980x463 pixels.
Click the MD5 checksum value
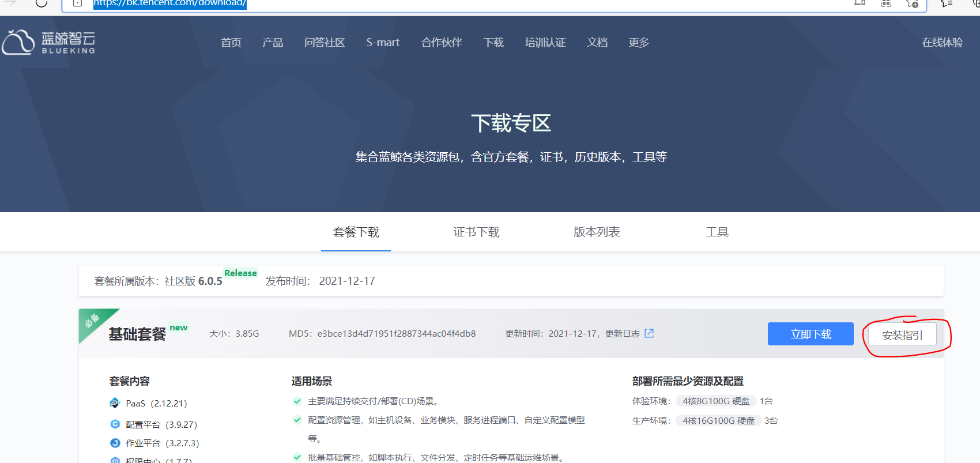click(397, 334)
